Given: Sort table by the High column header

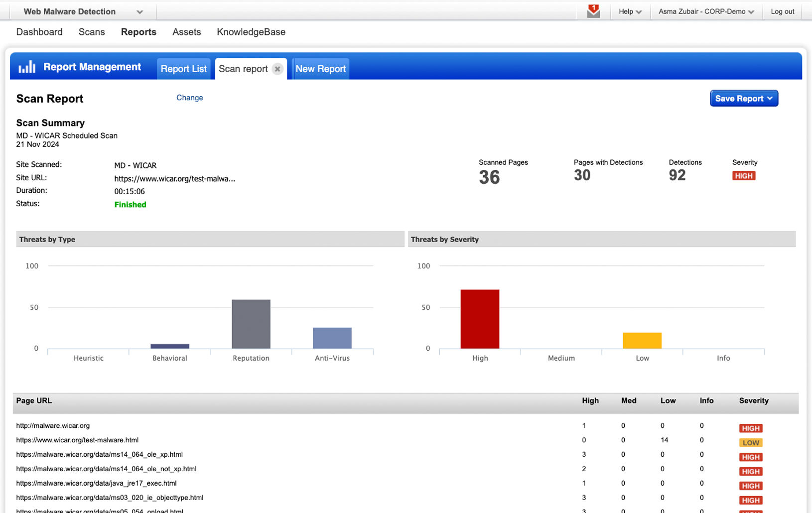Looking at the screenshot, I should pos(590,401).
